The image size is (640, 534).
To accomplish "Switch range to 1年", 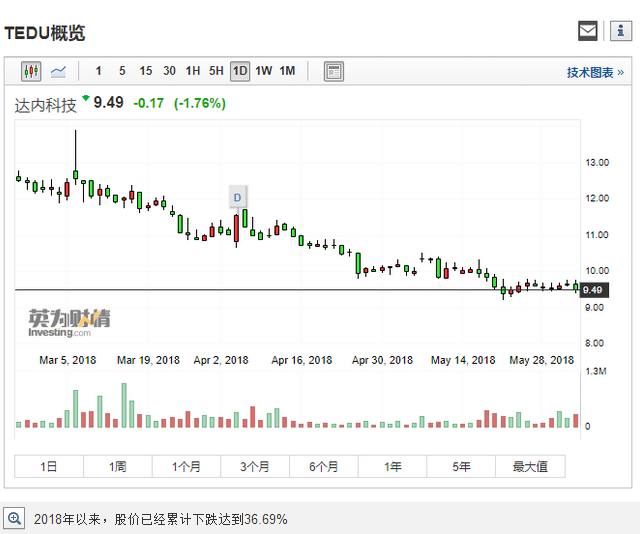I will coord(392,466).
